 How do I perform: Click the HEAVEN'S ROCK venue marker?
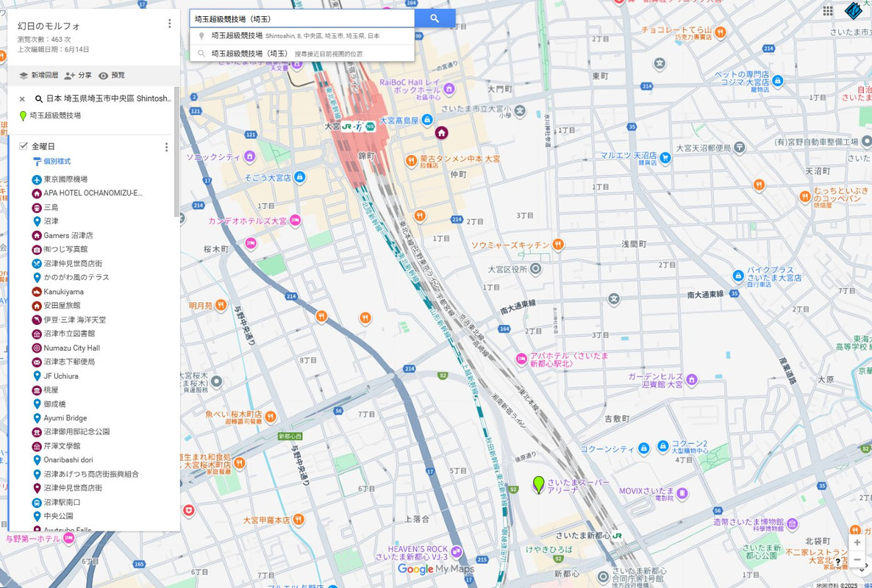tap(456, 552)
